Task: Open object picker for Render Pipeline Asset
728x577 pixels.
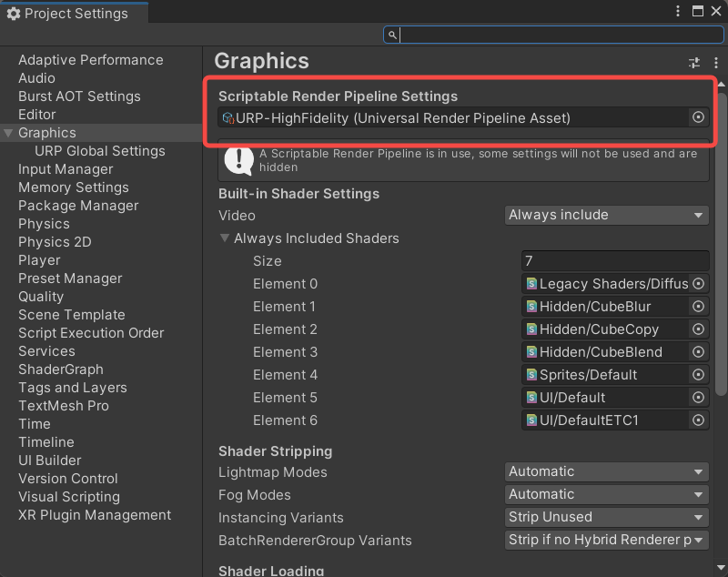Action: tap(699, 117)
